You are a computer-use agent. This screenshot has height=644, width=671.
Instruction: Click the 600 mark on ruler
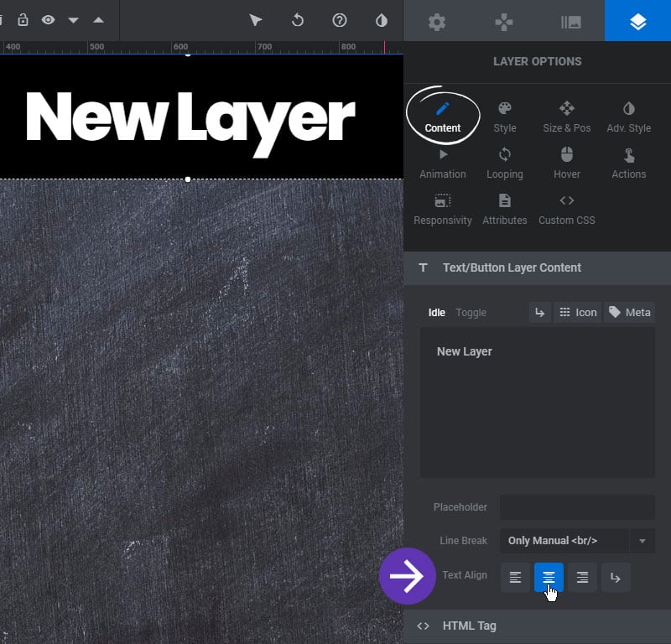(180, 47)
